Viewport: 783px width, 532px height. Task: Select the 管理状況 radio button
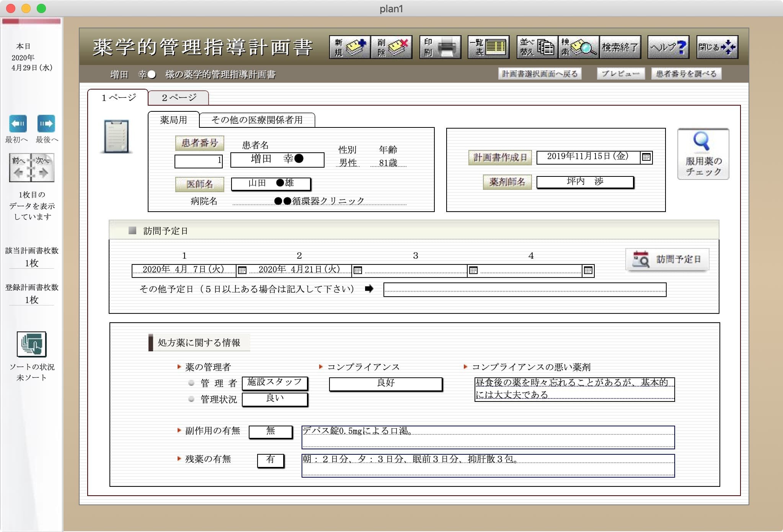coord(190,400)
